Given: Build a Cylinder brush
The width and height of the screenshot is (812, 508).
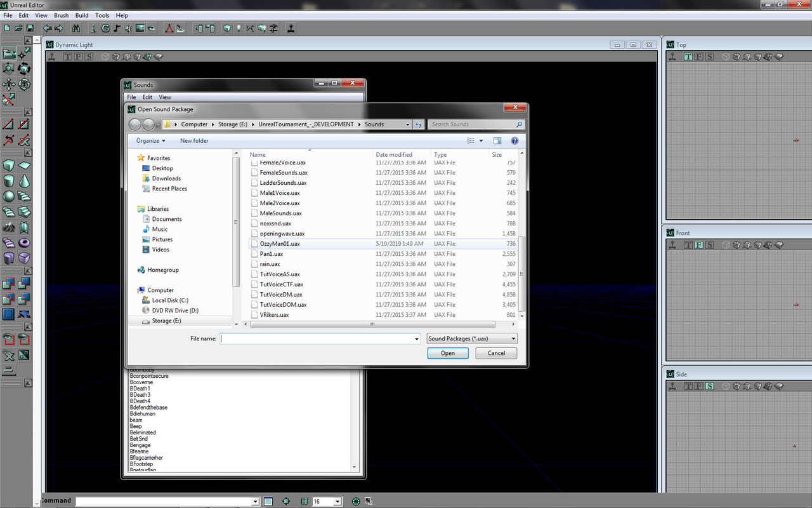Looking at the screenshot, I should (9, 181).
